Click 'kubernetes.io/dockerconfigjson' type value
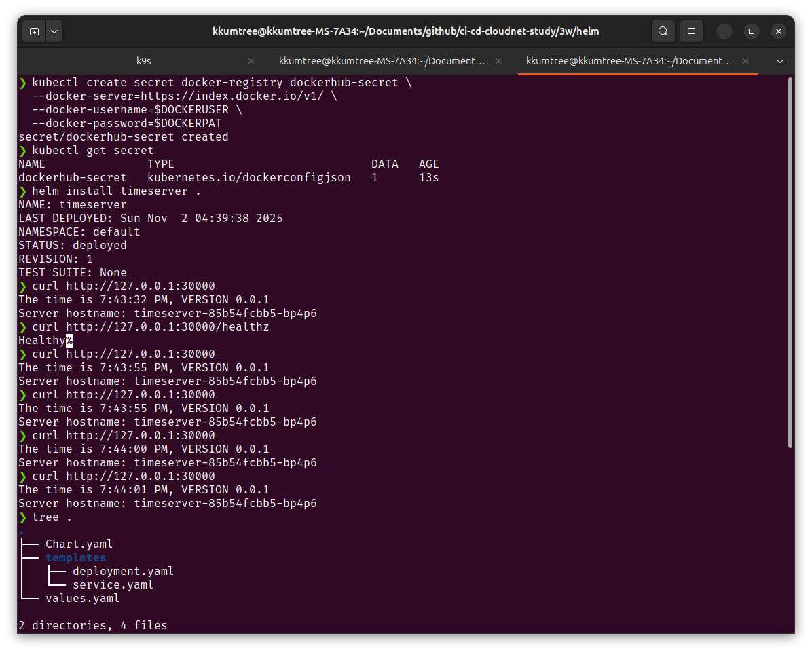Image resolution: width=812 pixels, height=653 pixels. point(249,178)
